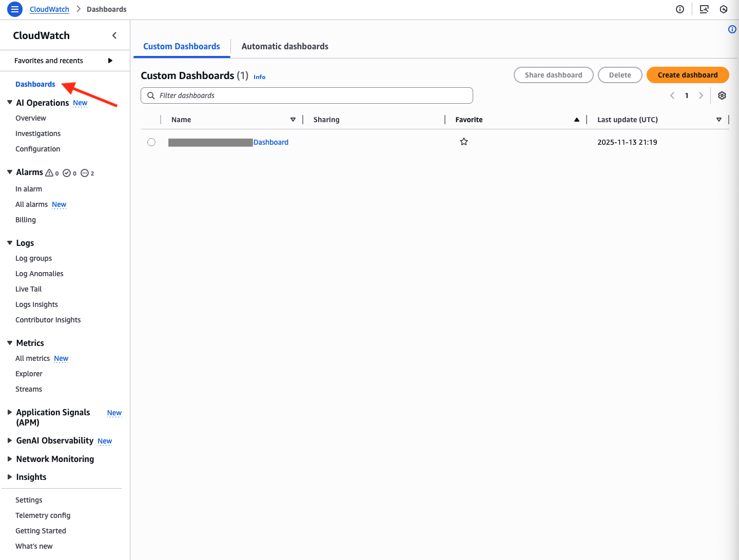Collapse the left navigation panel arrow
Image resolution: width=739 pixels, height=560 pixels.
[x=114, y=35]
